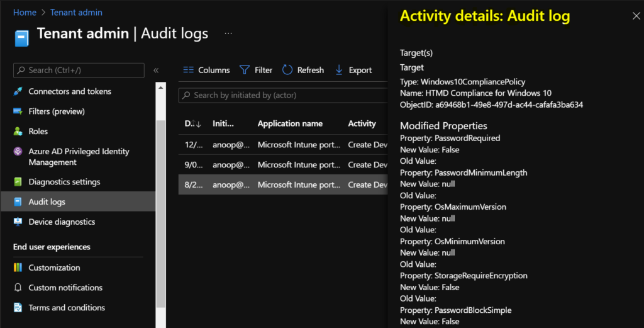Click the actor search magnifier icon
The height and width of the screenshot is (328, 644).
pos(186,95)
